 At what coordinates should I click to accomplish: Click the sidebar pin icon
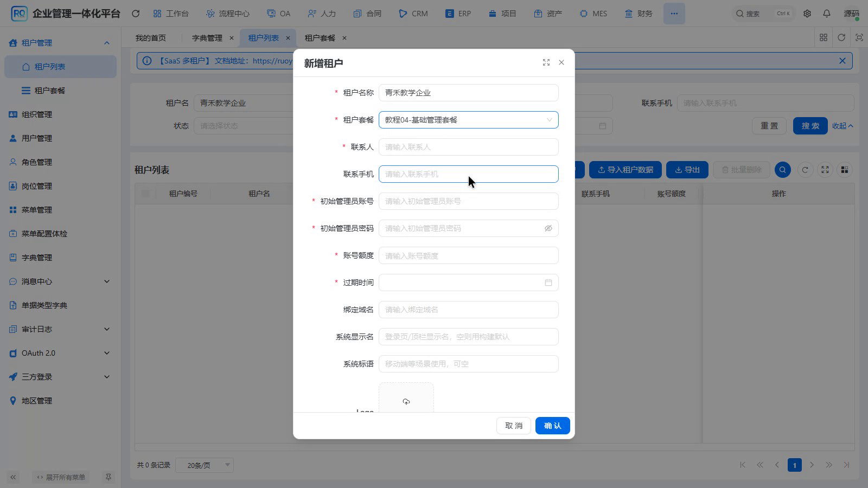[x=108, y=477]
